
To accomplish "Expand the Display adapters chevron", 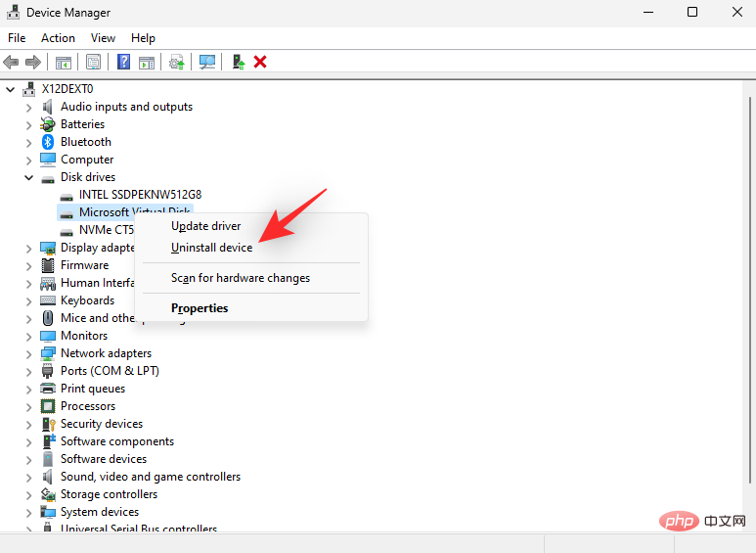I will pos(29,248).
